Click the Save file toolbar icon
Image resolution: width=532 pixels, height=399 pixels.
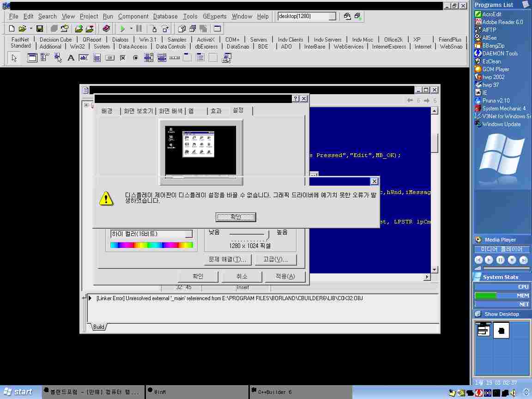[40, 29]
